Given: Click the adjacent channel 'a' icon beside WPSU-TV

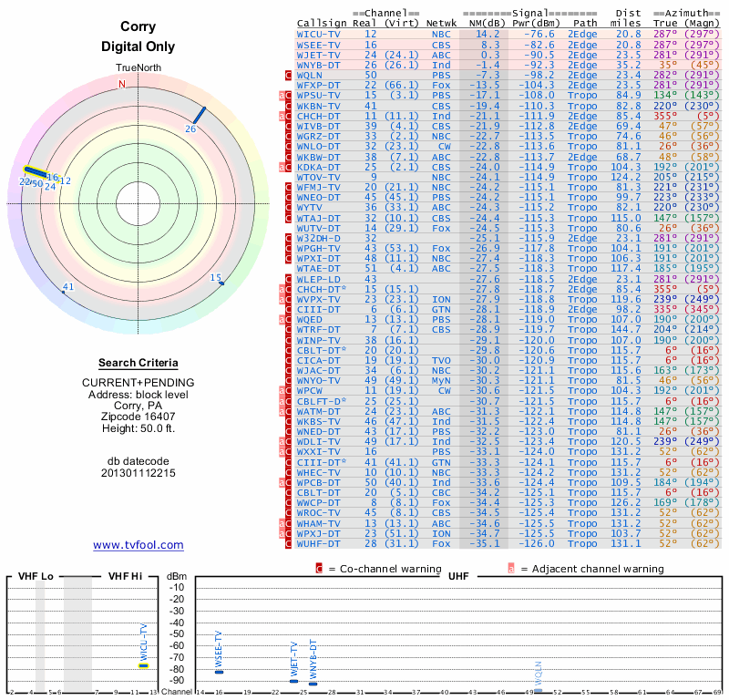Looking at the screenshot, I should [x=282, y=95].
